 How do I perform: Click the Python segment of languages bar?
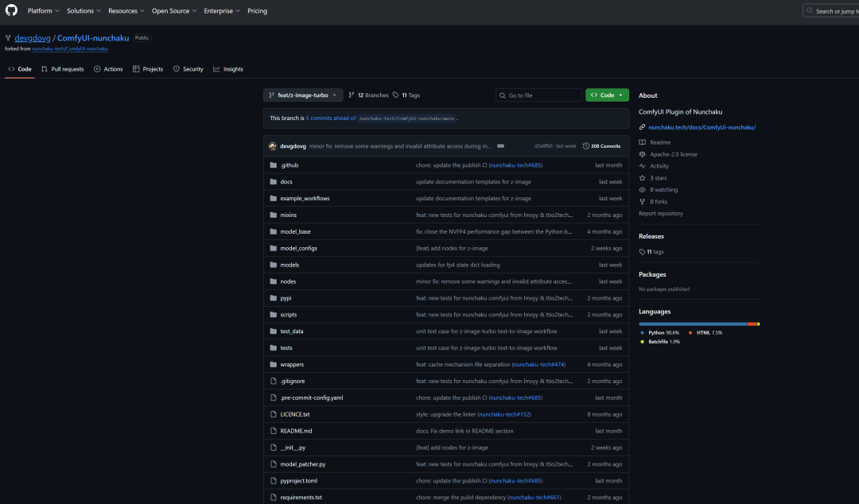coord(693,324)
